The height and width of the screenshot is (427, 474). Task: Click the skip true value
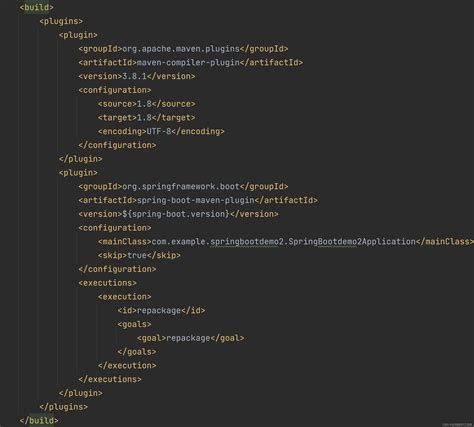[x=137, y=255]
